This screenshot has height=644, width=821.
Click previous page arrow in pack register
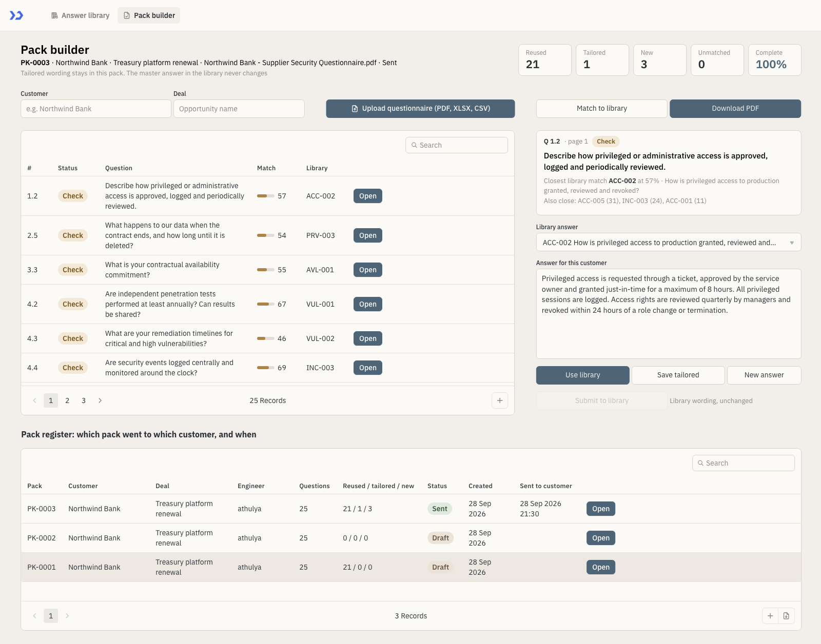pos(34,616)
